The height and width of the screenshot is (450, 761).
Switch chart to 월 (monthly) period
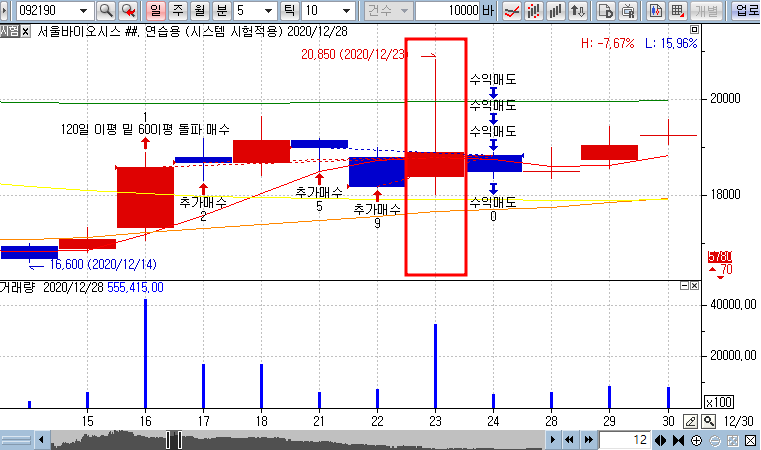coord(198,11)
